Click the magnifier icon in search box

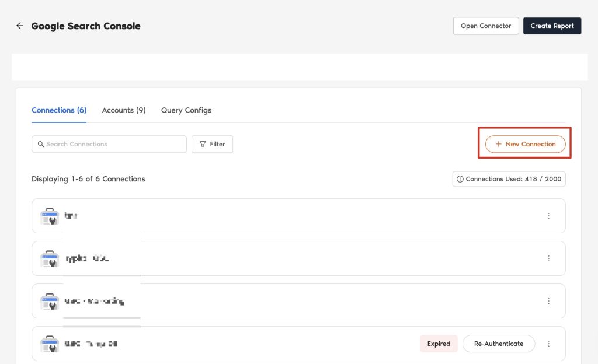point(40,144)
